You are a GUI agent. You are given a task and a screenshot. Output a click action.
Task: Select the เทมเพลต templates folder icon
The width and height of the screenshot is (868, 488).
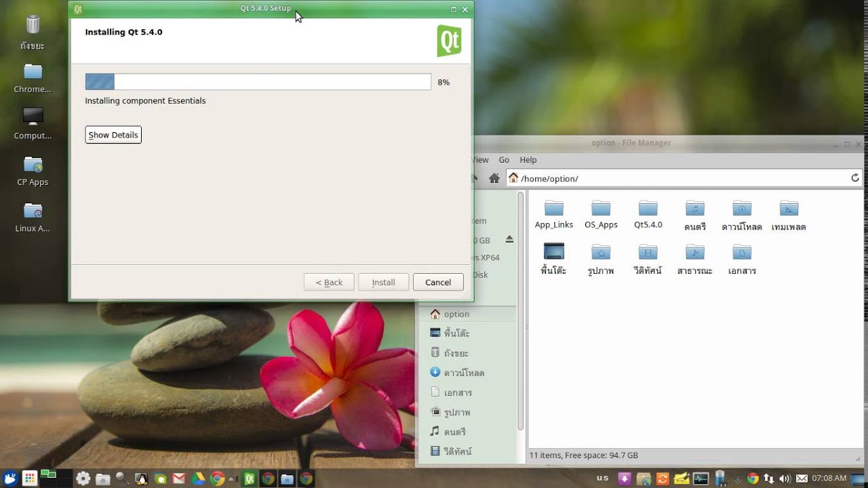tap(789, 208)
